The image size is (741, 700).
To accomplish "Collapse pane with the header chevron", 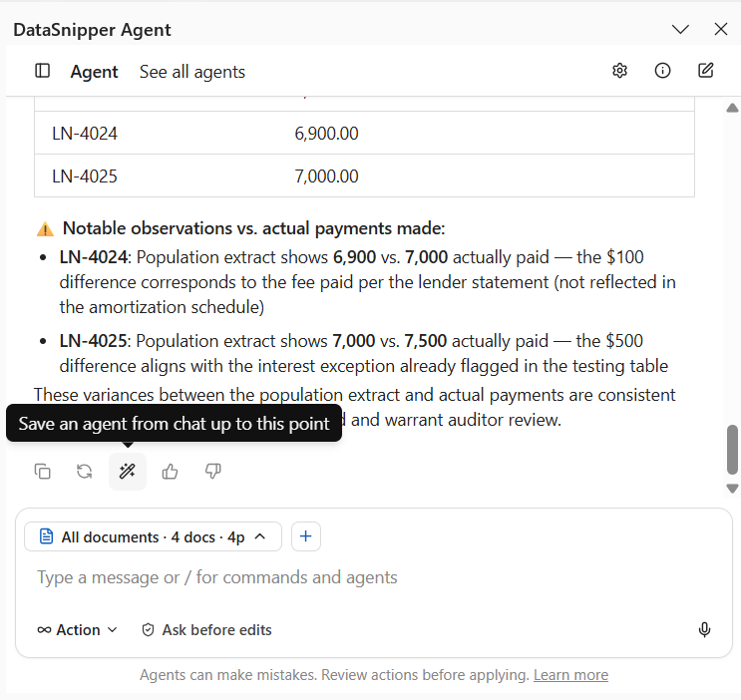I will pyautogui.click(x=680, y=29).
